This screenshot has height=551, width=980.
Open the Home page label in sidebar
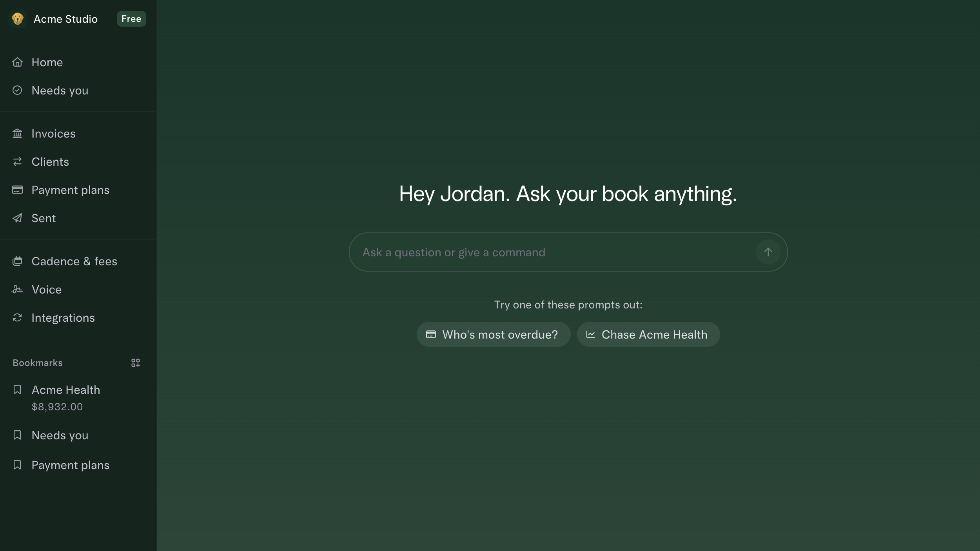(x=47, y=62)
